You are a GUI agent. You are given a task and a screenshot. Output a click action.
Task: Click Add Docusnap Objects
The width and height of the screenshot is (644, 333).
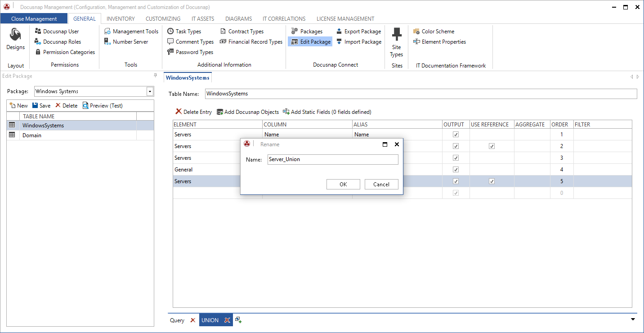[x=248, y=112]
